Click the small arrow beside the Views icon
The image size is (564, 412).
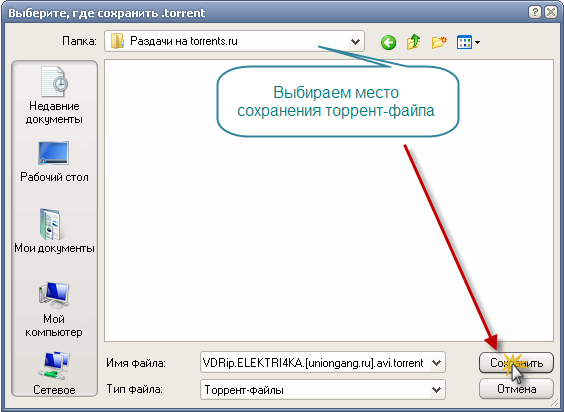point(477,42)
